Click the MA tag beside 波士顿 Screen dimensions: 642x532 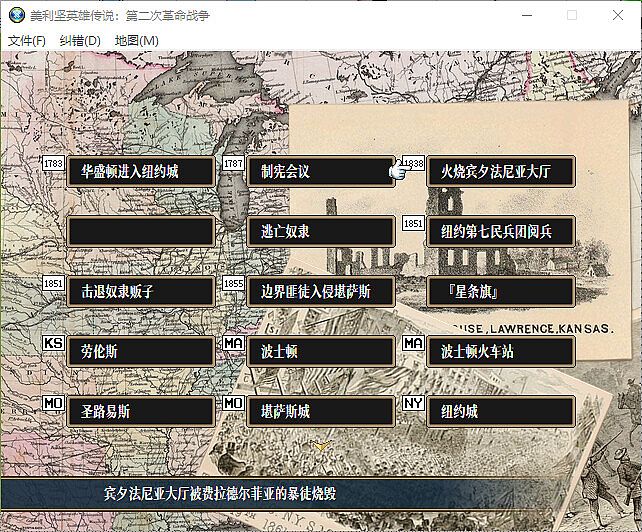pyautogui.click(x=233, y=343)
